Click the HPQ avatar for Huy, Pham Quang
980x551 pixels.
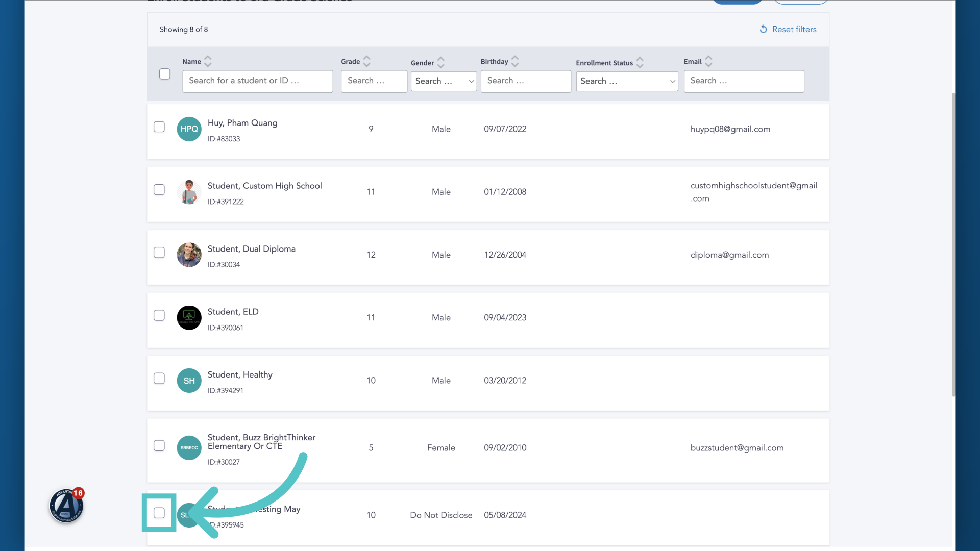click(x=189, y=129)
